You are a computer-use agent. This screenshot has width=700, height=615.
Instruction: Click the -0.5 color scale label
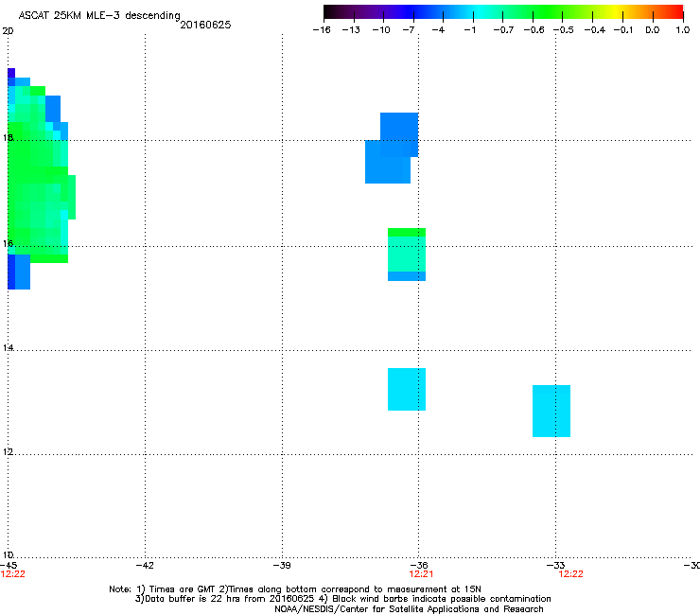(x=564, y=30)
